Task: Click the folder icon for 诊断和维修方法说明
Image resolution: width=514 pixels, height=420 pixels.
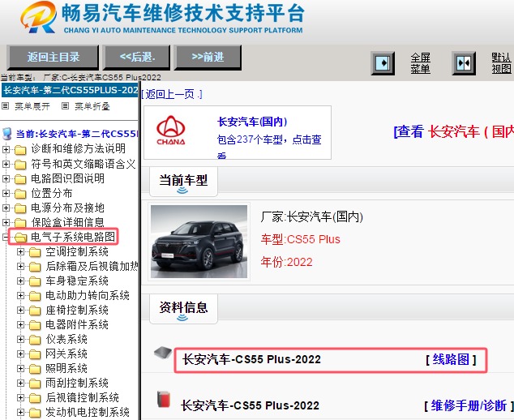Action: coord(20,150)
